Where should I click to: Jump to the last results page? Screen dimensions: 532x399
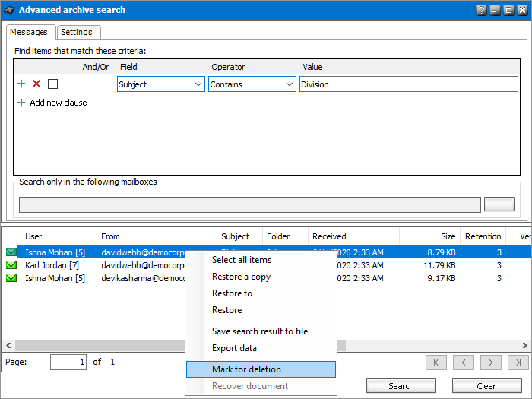518,363
